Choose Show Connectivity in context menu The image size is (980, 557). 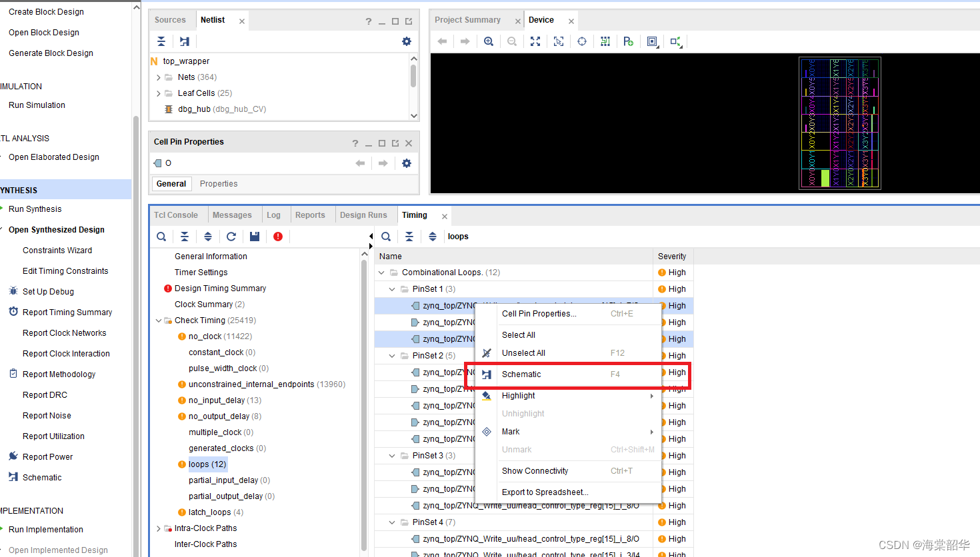point(568,471)
